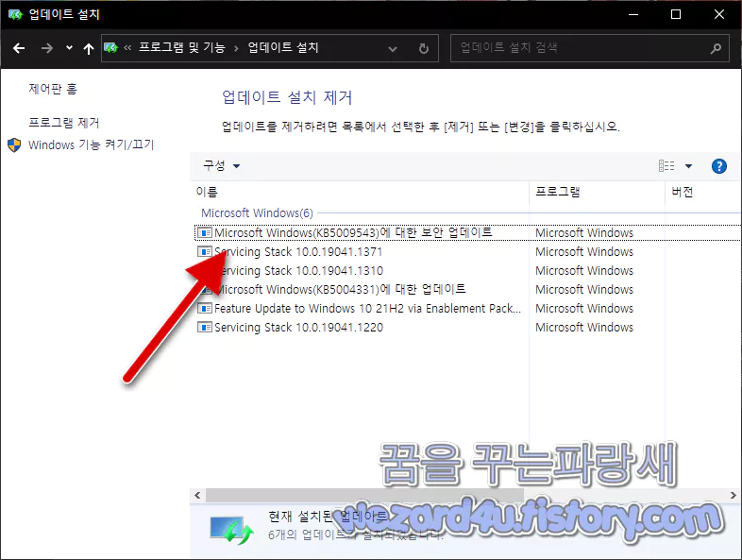Click the address bar folder icon
The width and height of the screenshot is (742, 560).
click(110, 48)
